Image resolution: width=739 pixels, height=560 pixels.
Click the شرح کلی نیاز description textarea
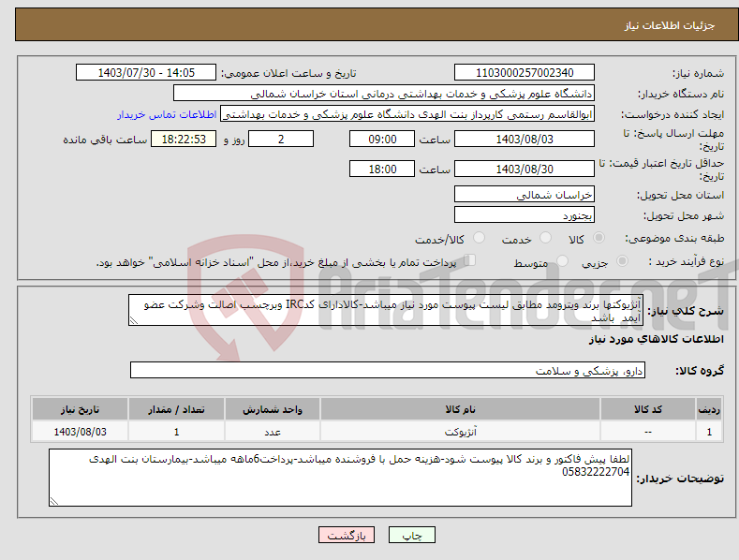pos(386,310)
